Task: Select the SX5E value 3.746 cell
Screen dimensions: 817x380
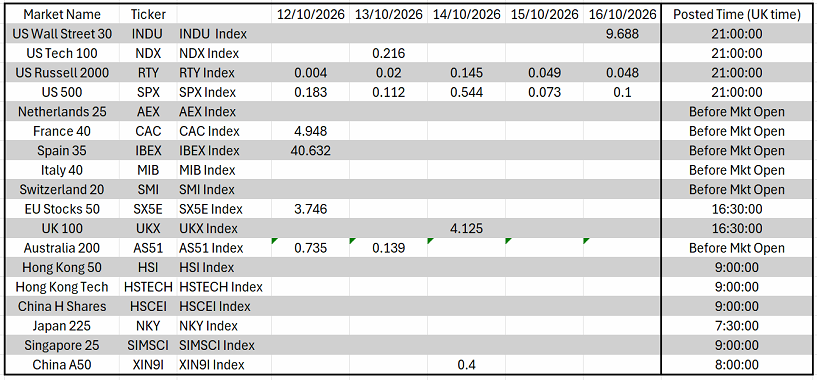Action: (x=311, y=209)
